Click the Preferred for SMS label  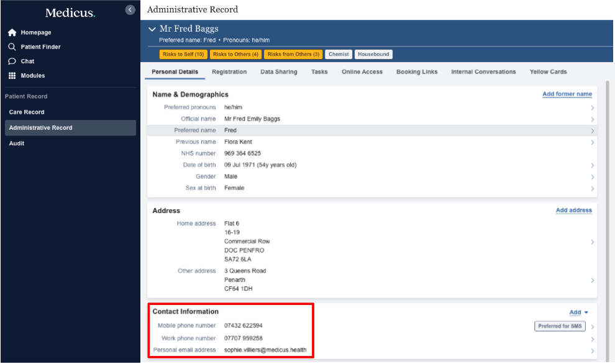[560, 326]
